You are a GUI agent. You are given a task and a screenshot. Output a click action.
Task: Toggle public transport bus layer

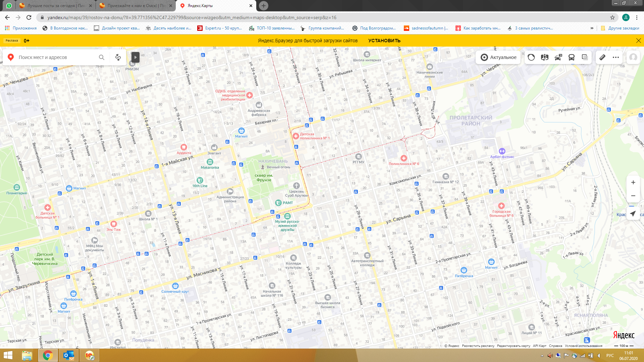pos(571,57)
